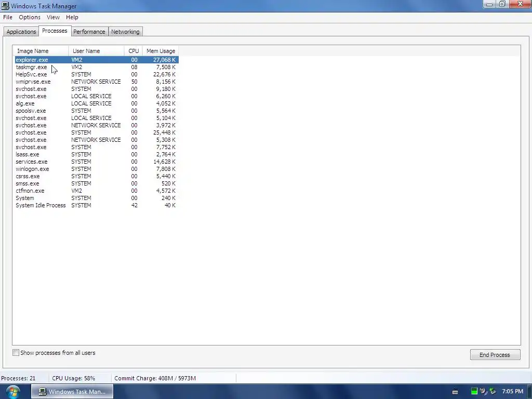Close the Task Manager window
This screenshot has width=532, height=399.
(520, 4)
